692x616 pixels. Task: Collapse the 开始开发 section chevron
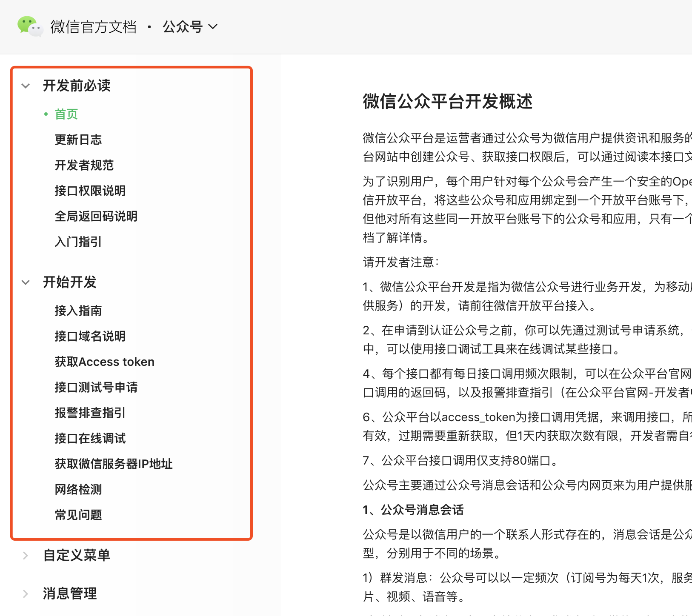pyautogui.click(x=26, y=282)
